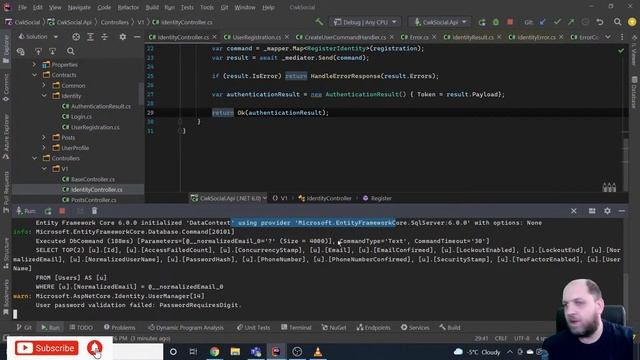
Task: Open the Solution panel gear settings
Action: tap(122, 37)
